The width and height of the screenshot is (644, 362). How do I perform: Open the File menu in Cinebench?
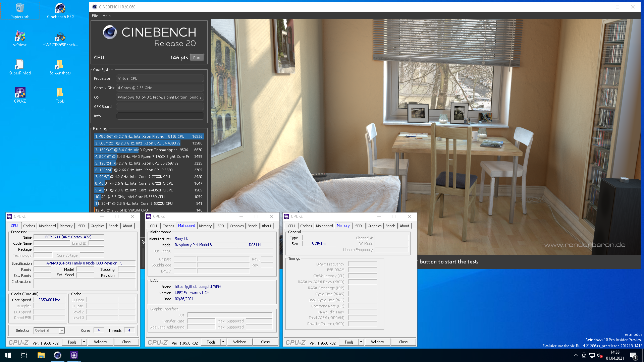[95, 16]
